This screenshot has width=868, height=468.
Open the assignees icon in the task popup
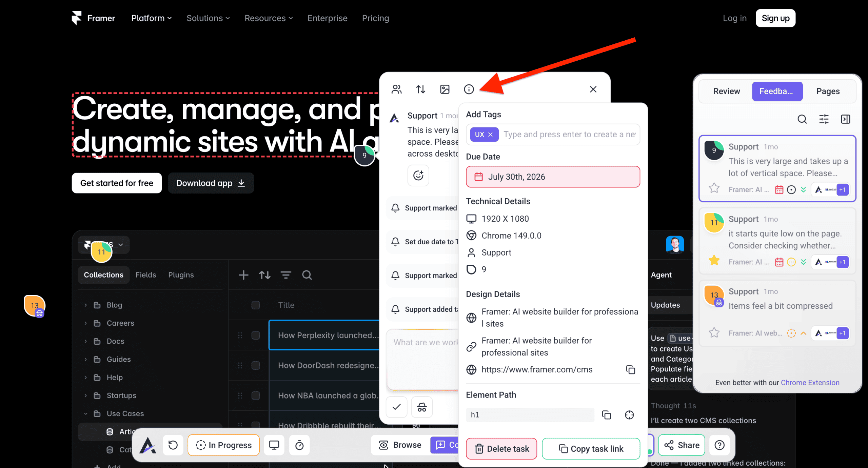pyautogui.click(x=396, y=89)
